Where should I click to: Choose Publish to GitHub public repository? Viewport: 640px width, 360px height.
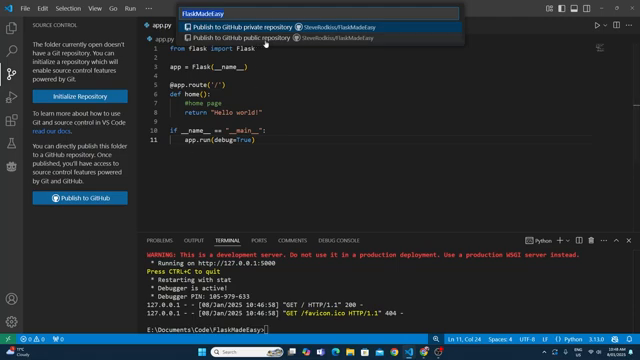click(x=320, y=38)
